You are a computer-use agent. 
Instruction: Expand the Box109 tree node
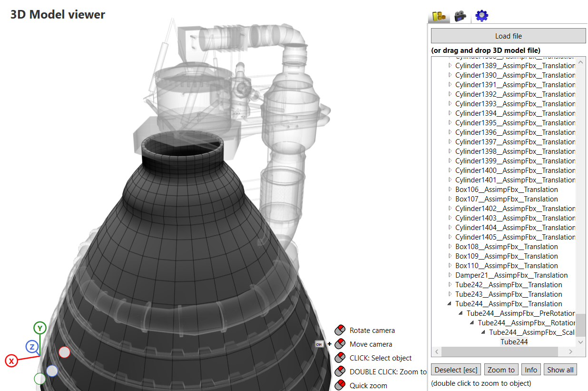[x=450, y=256]
